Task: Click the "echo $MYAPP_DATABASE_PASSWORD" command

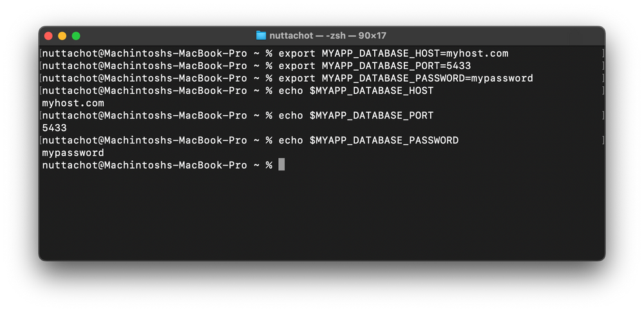Action: [368, 140]
